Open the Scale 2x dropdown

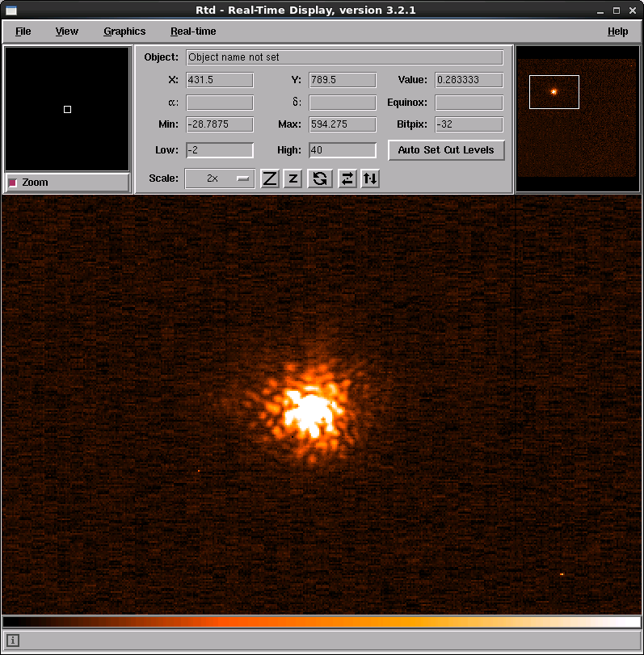[220, 178]
